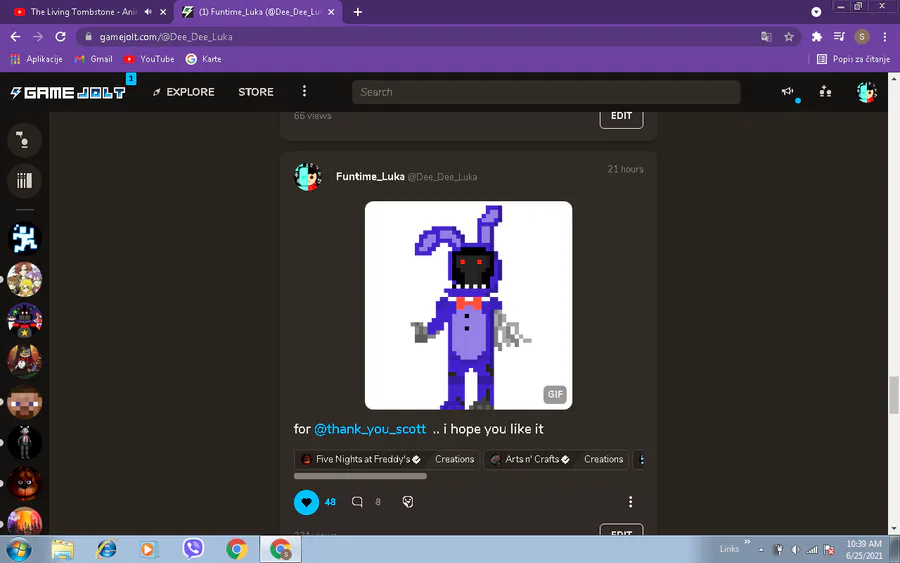Image resolution: width=900 pixels, height=563 pixels.
Task: Open the 21 hours post timestamp
Action: [x=625, y=169]
